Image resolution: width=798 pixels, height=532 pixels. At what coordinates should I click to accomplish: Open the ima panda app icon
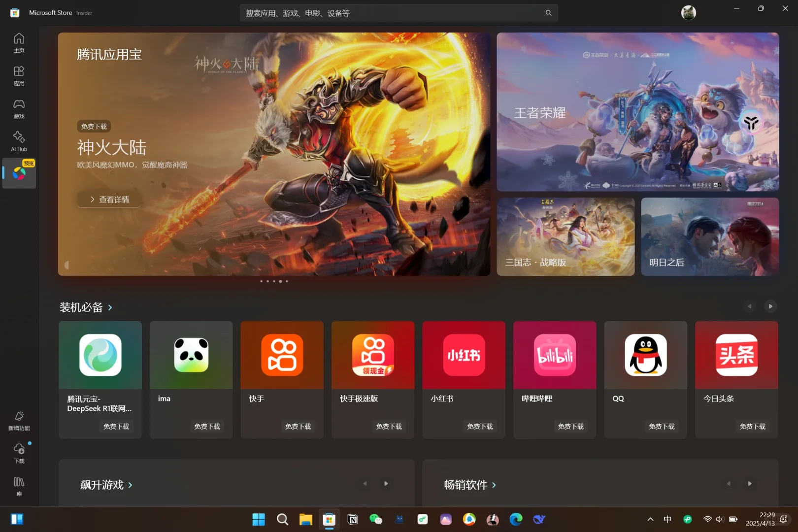(x=191, y=355)
